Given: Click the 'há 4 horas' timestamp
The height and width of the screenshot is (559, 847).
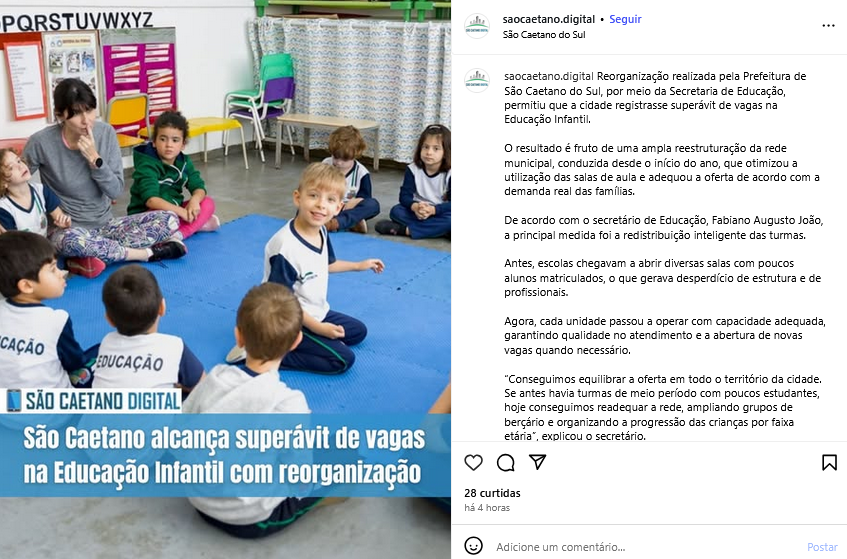Looking at the screenshot, I should click(487, 508).
